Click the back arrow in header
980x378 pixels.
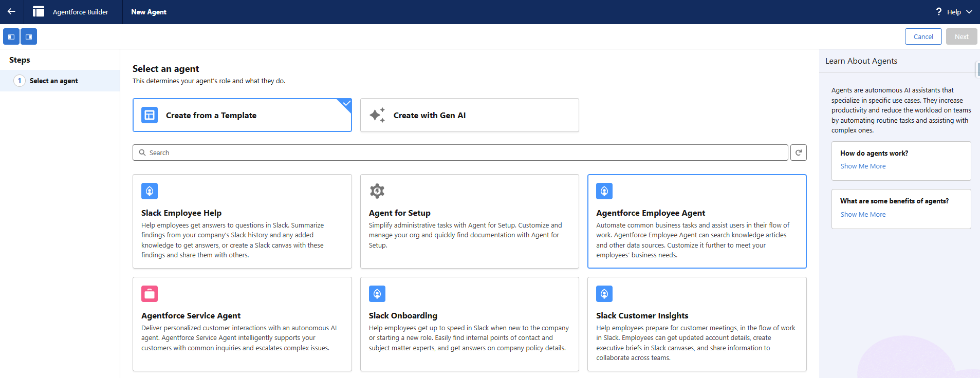pos(11,11)
